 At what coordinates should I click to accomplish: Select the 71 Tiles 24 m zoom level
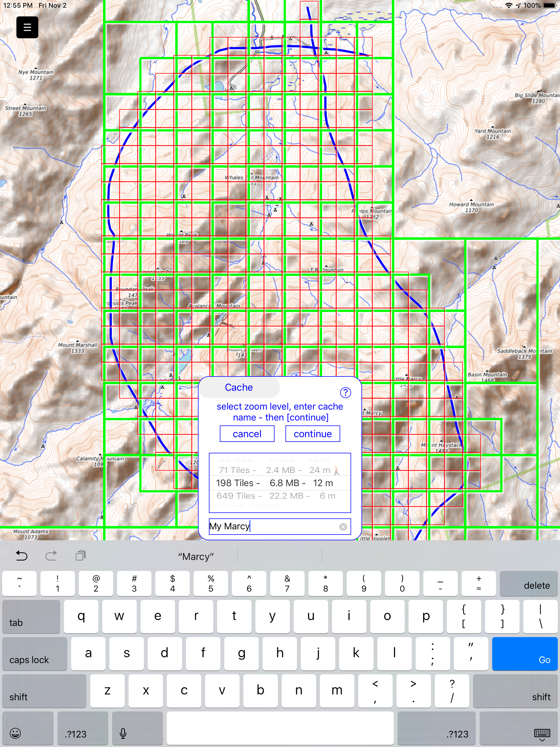pyautogui.click(x=279, y=470)
